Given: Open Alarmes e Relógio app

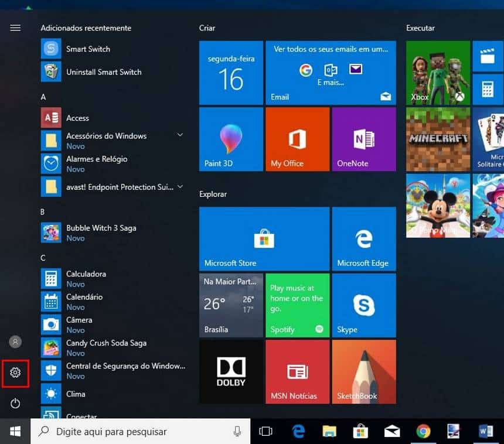Looking at the screenshot, I should pyautogui.click(x=113, y=163).
